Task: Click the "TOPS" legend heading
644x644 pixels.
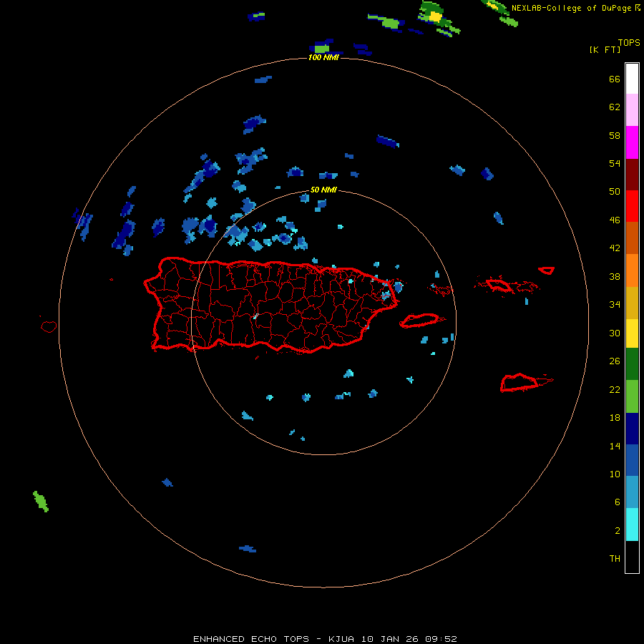Action: [x=629, y=42]
